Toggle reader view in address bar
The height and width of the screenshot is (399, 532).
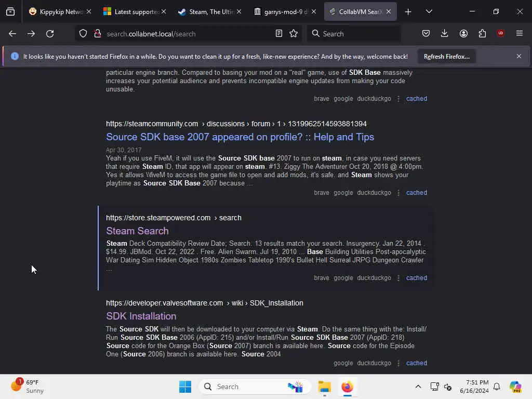[279, 34]
